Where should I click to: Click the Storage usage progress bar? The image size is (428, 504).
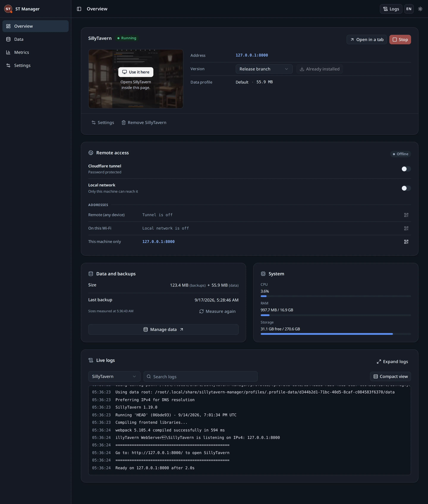coord(336,334)
